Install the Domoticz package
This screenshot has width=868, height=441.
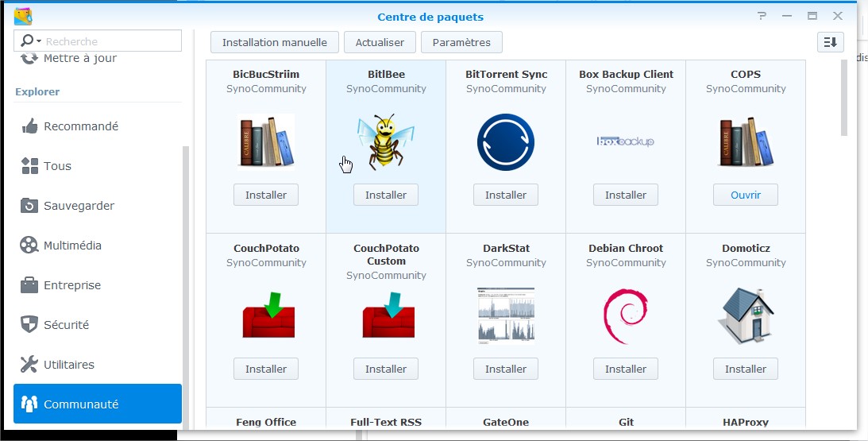(x=746, y=369)
